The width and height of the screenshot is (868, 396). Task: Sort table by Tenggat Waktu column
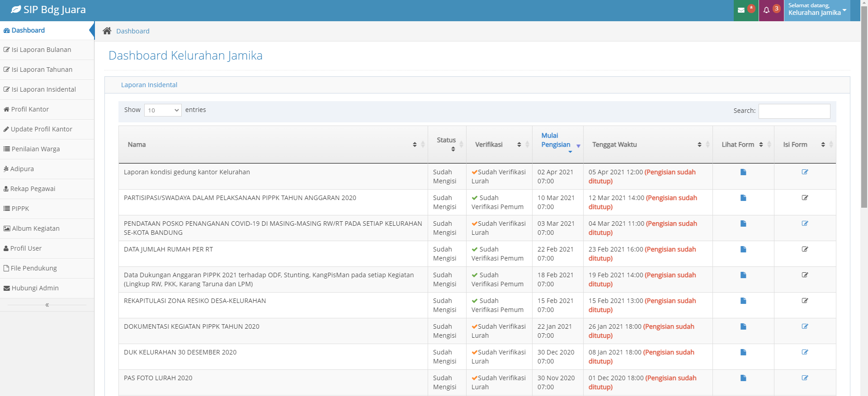pos(648,144)
